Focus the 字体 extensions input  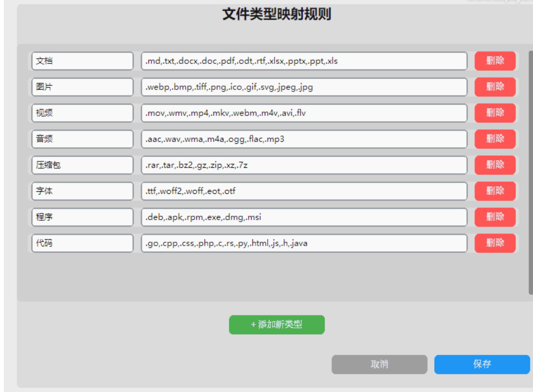click(x=304, y=191)
